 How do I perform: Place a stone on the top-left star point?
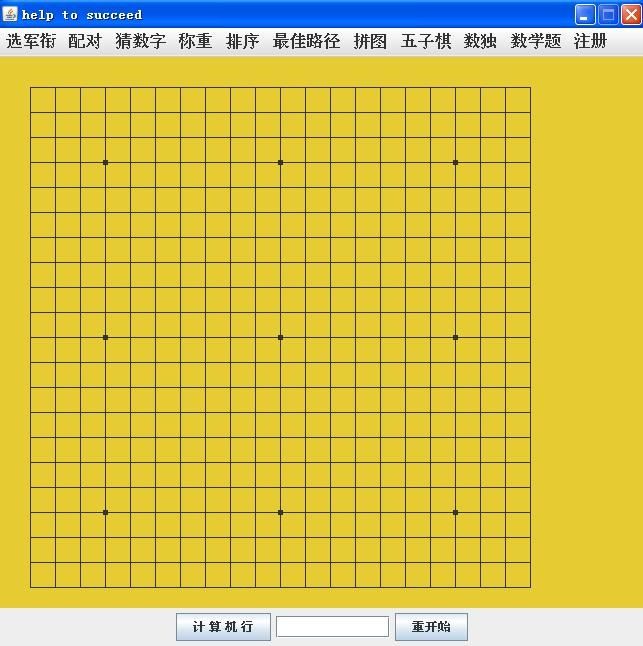tap(105, 162)
